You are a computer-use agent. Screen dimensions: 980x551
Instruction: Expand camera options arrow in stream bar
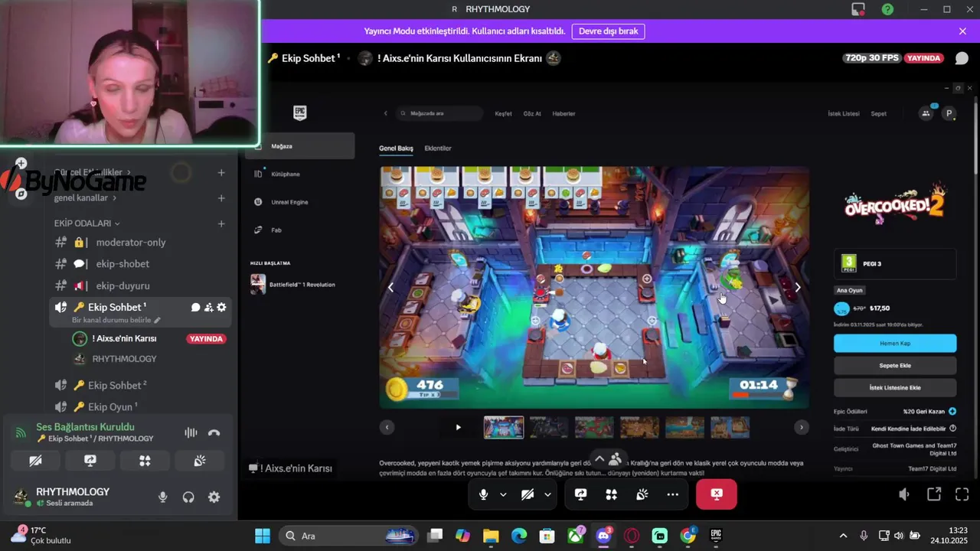tap(547, 494)
